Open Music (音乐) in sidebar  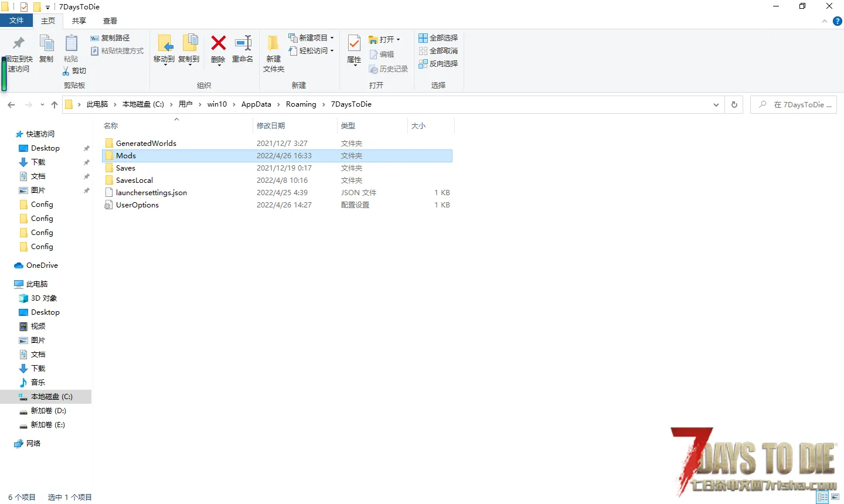point(32,383)
